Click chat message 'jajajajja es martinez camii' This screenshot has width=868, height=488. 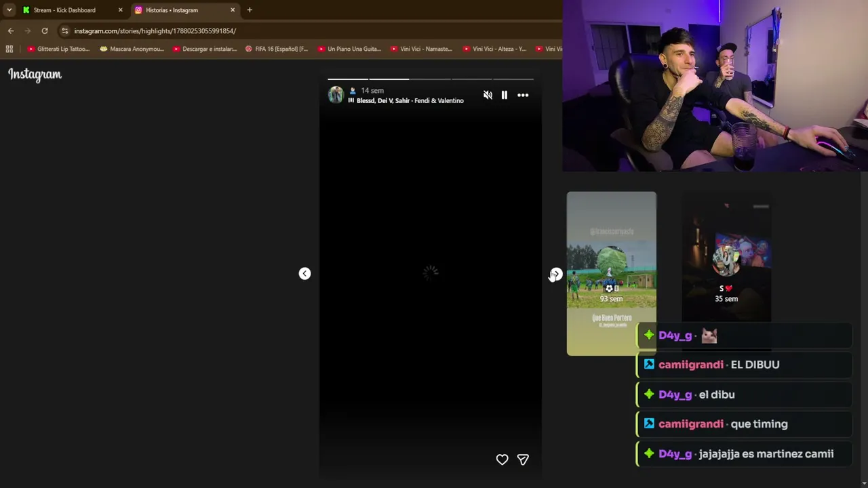766,454
